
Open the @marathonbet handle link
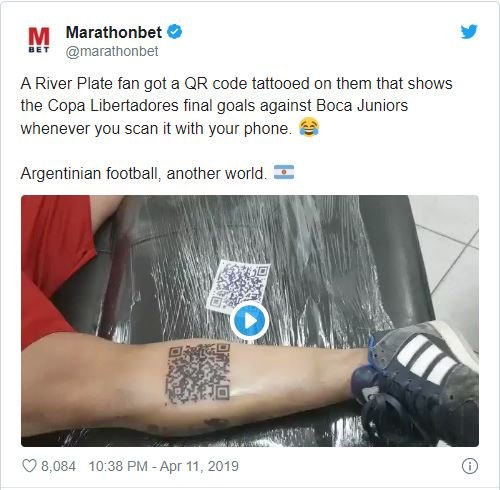[x=112, y=52]
